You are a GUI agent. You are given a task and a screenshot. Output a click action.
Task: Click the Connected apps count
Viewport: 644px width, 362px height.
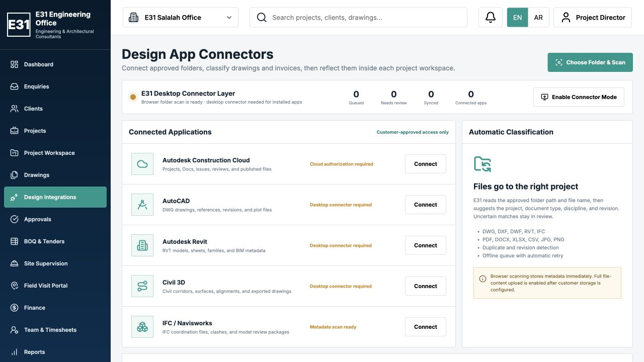point(471,94)
